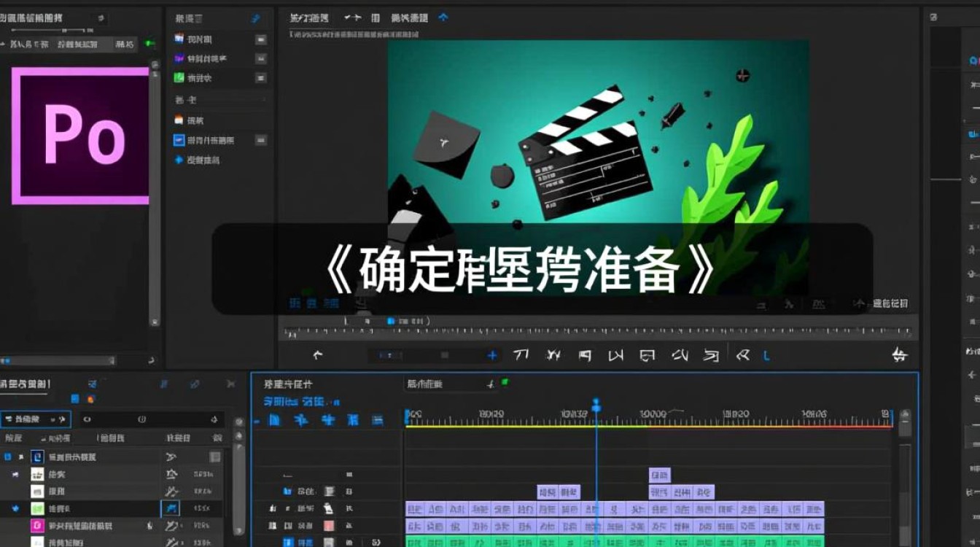
Task: Click the horizontal scrollbar beneath the Po logo panel
Action: [58, 360]
